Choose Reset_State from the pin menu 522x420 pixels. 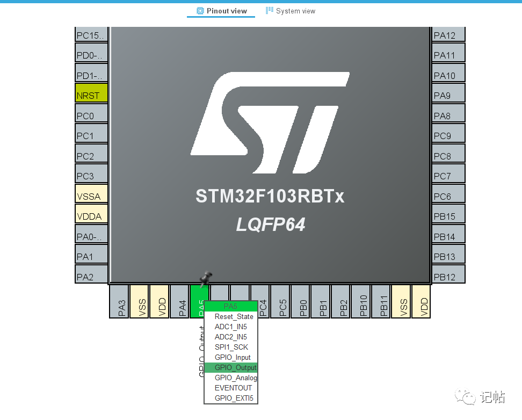(231, 316)
